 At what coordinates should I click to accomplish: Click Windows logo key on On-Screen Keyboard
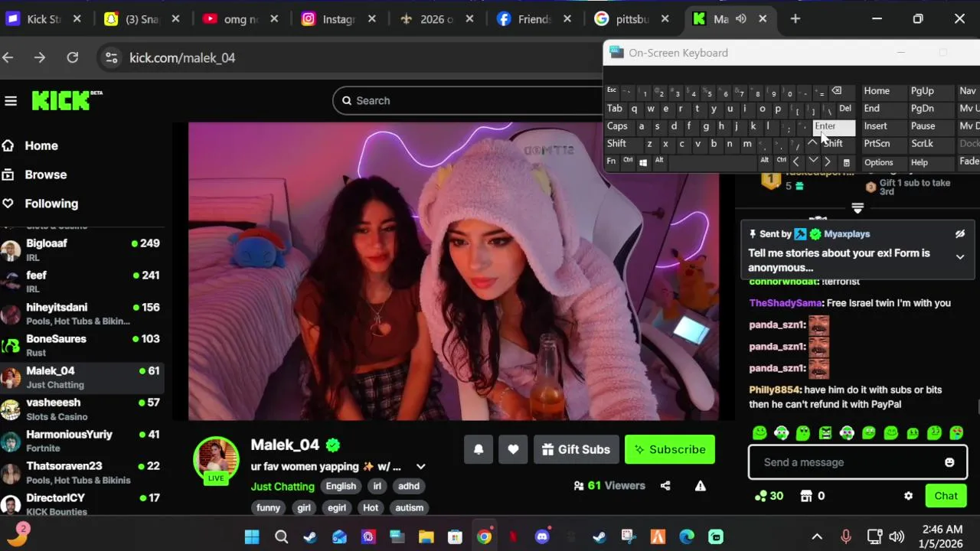(x=643, y=161)
